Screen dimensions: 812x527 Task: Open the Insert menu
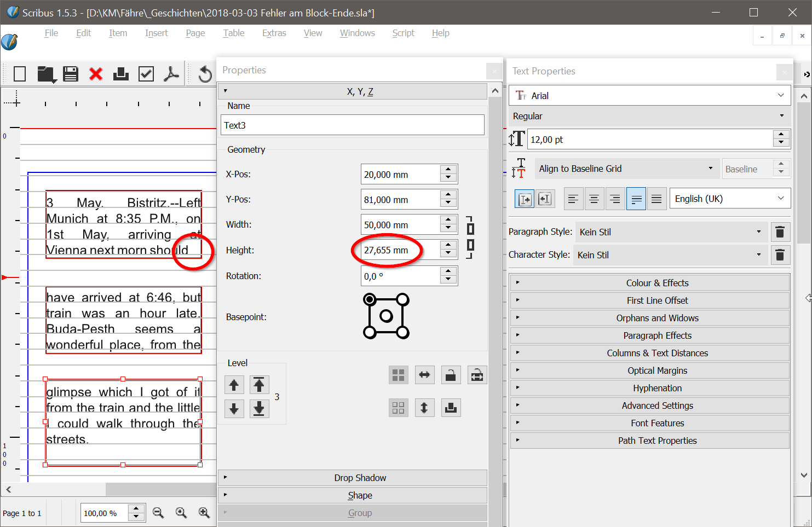156,33
